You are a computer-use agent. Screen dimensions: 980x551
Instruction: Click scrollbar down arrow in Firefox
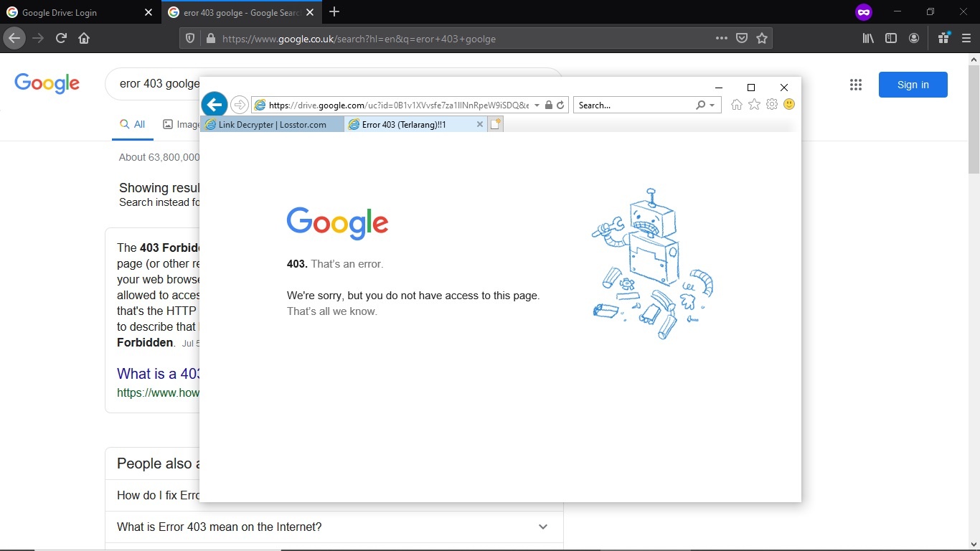(x=974, y=545)
